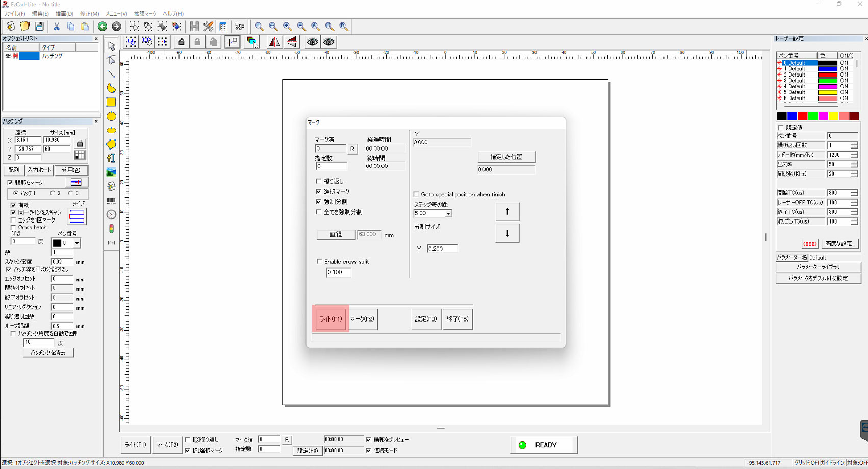Click the blue color swatch in palette
Viewport: 868px width, 469px height.
[x=792, y=117]
